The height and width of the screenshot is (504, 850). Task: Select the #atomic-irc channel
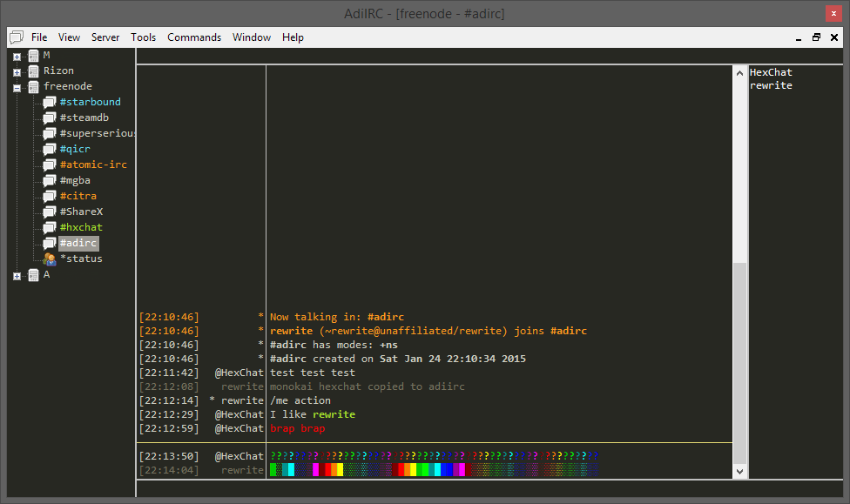point(92,165)
